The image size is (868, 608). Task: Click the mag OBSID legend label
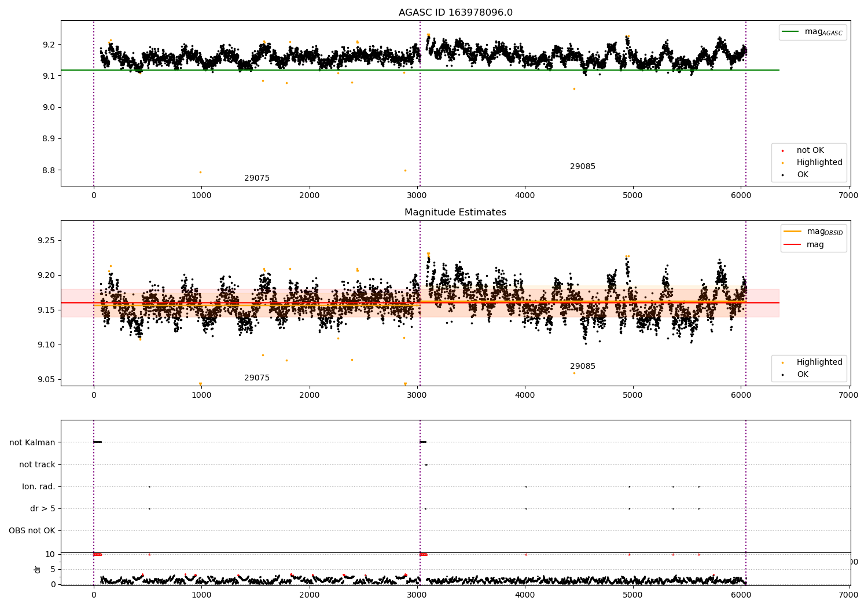825,232
